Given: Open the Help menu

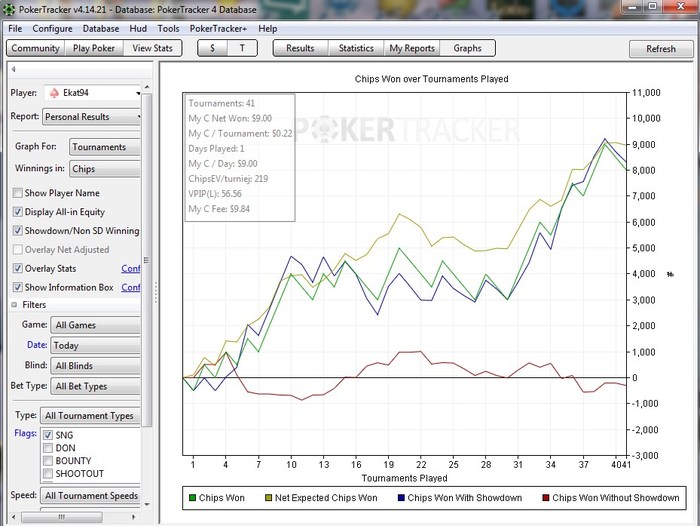Looking at the screenshot, I should pyautogui.click(x=267, y=29).
